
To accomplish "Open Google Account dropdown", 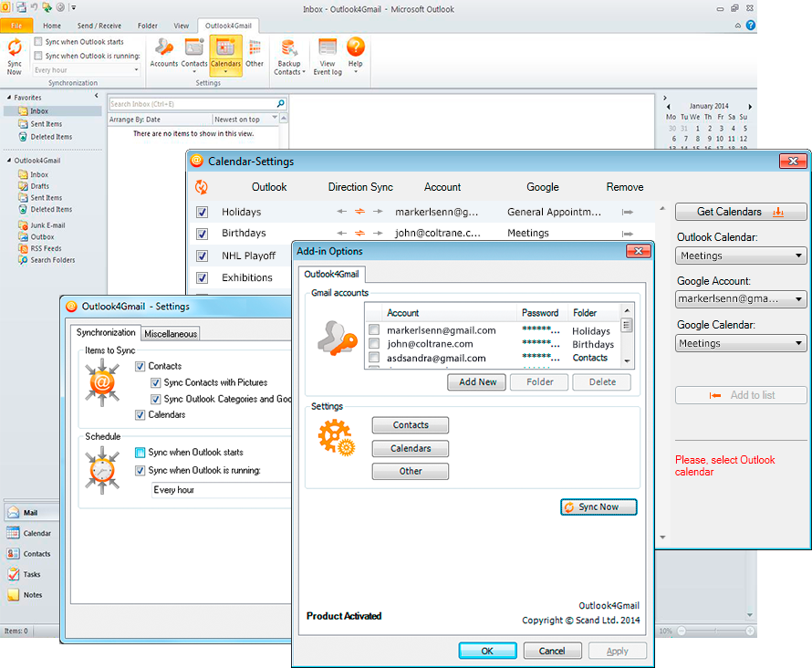I will [741, 298].
